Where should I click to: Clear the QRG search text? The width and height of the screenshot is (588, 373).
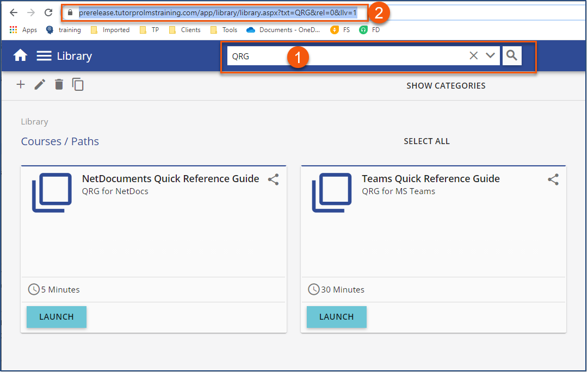point(474,56)
